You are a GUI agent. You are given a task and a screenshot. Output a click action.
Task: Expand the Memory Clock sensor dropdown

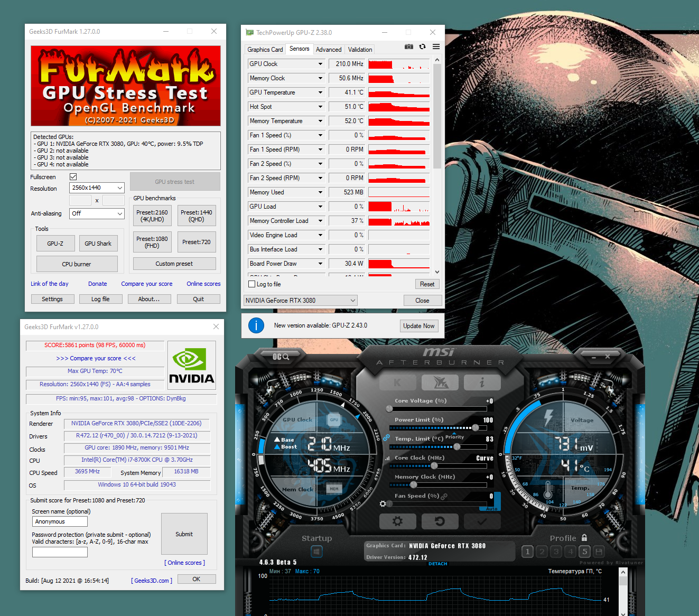pos(320,78)
